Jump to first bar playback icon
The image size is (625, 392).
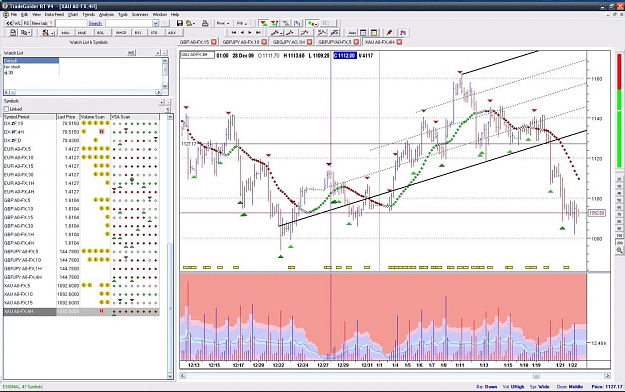(x=234, y=33)
